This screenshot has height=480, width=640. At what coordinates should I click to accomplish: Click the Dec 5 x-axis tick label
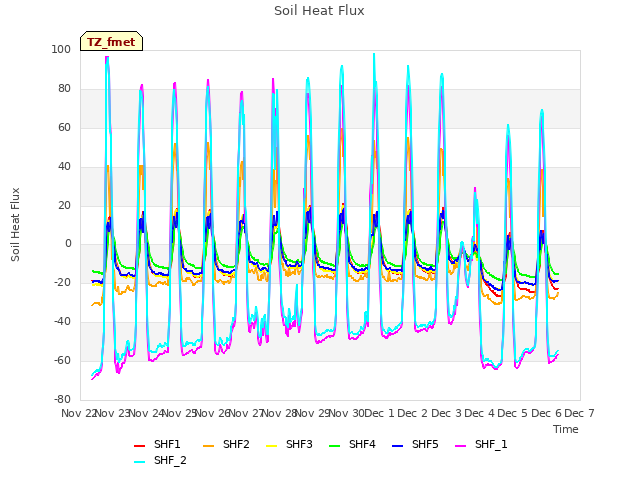point(513,413)
